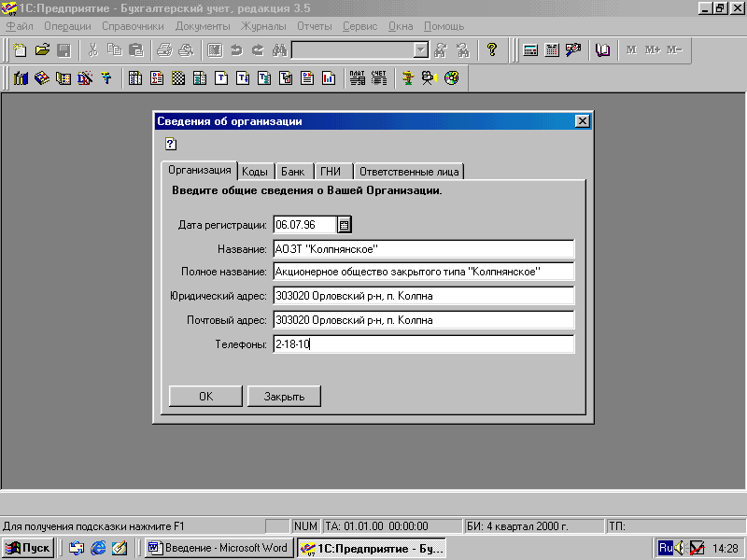Click the New document toolbar icon
The image size is (747, 560).
click(20, 50)
